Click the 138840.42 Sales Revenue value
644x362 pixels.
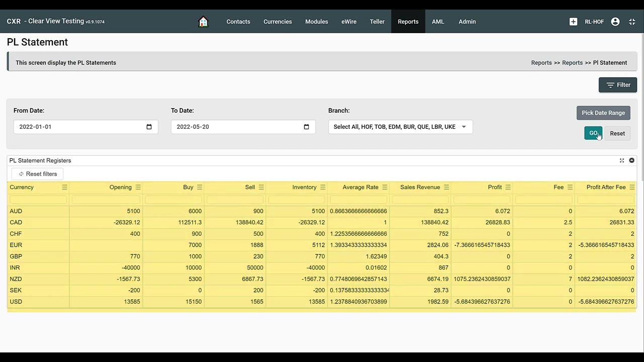point(434,222)
